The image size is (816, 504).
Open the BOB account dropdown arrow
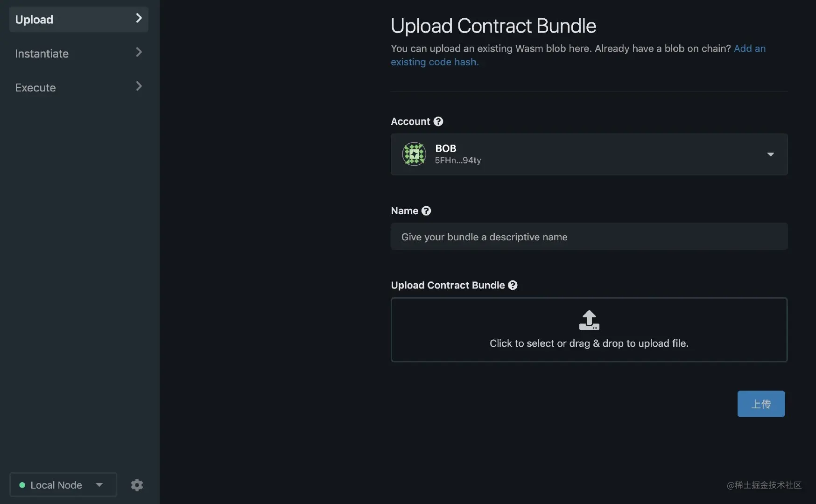[770, 154]
